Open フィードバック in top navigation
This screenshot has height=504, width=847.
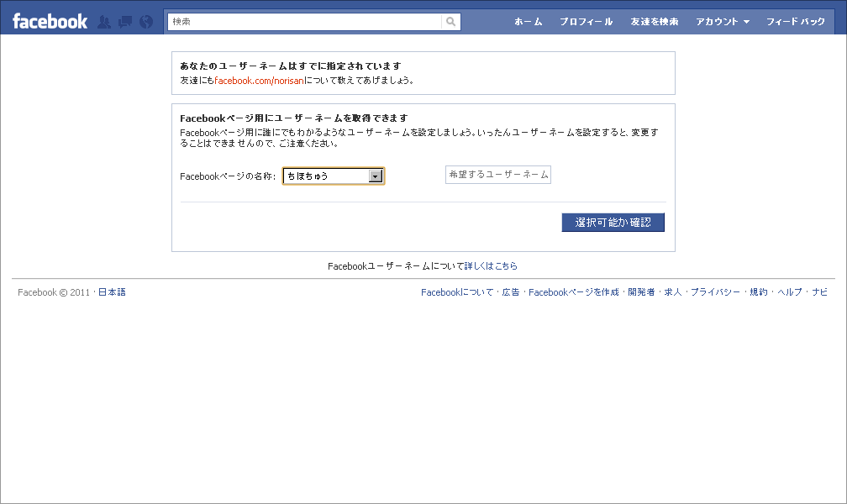pyautogui.click(x=796, y=22)
